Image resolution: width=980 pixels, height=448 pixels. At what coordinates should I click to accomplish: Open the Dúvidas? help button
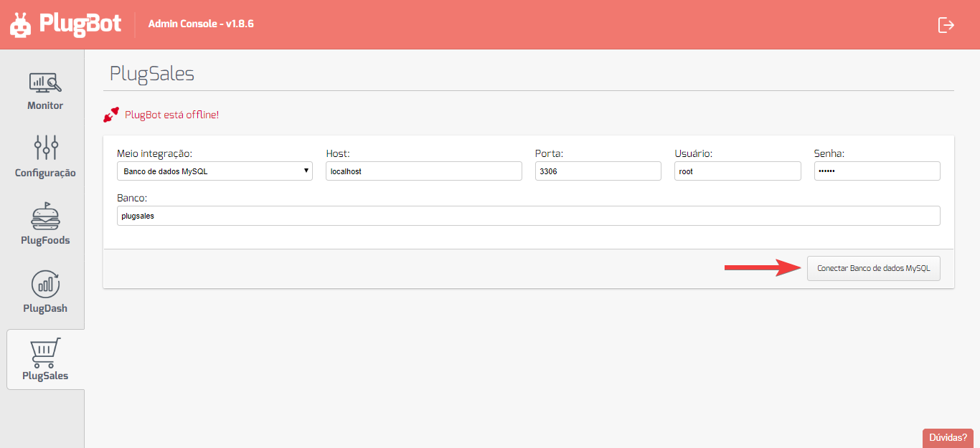tap(948, 437)
